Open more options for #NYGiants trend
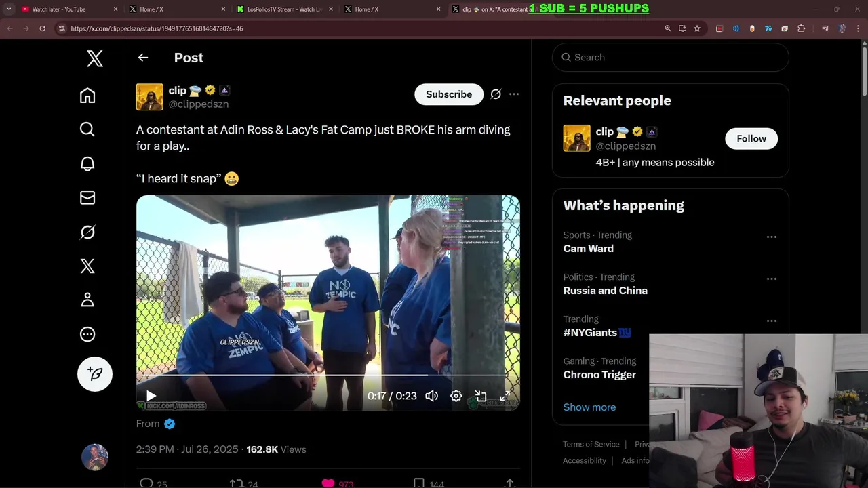 [772, 321]
